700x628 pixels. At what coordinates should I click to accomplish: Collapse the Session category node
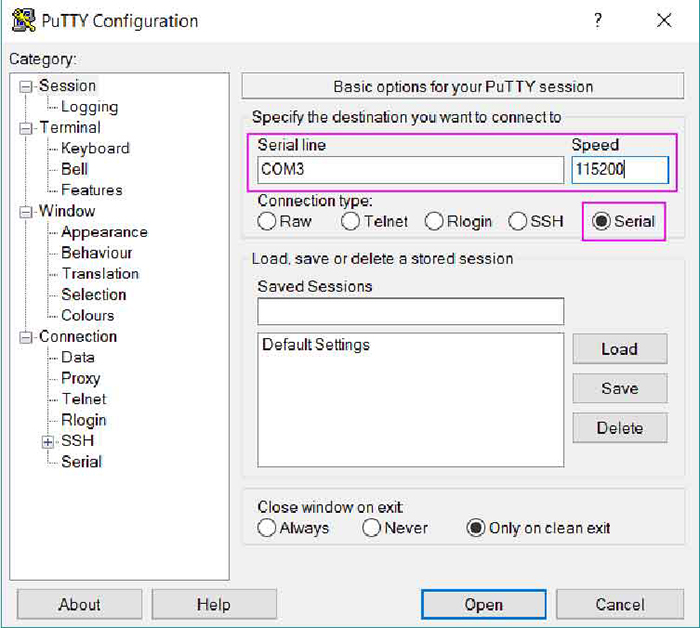(x=26, y=87)
